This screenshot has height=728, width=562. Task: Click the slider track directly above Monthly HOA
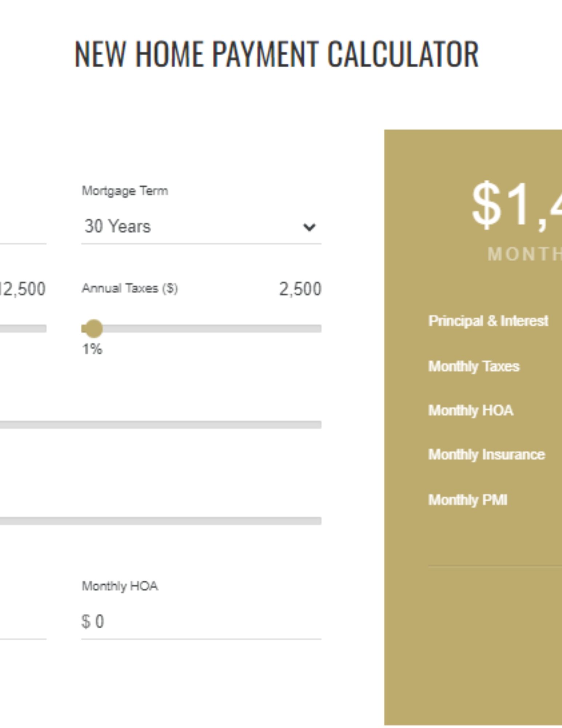160,521
